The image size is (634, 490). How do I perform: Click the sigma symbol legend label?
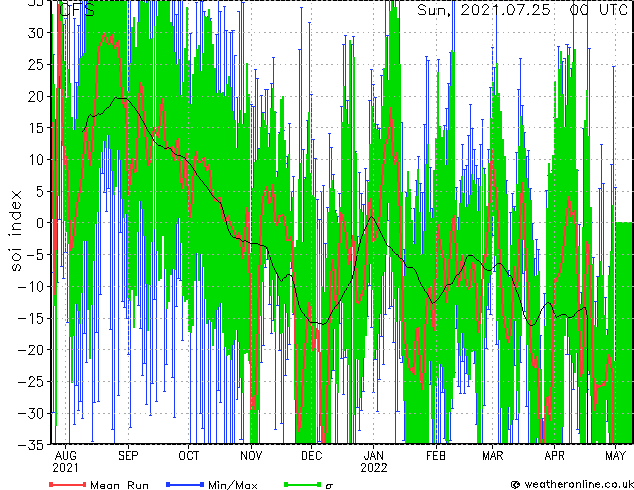[329, 486]
